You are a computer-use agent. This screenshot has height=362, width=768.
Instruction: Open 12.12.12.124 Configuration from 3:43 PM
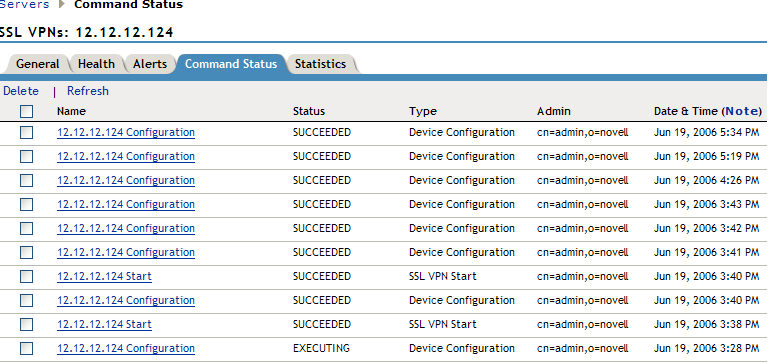coord(126,204)
